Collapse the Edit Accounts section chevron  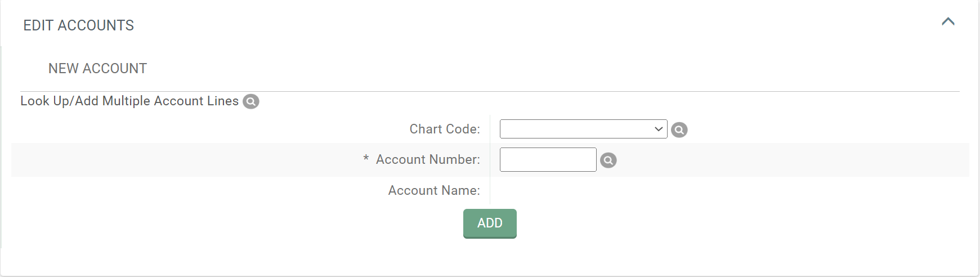pos(948,21)
